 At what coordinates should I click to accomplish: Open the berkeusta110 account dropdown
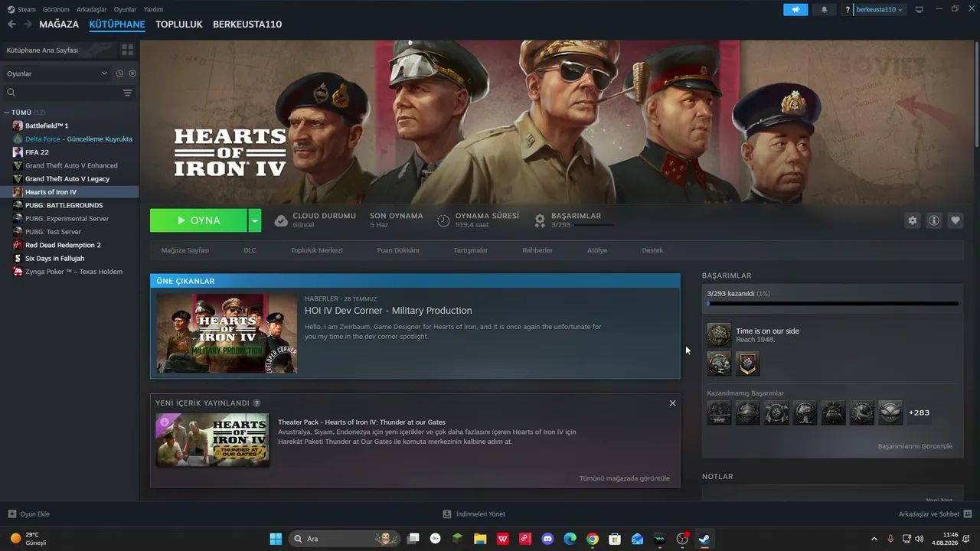point(878,10)
